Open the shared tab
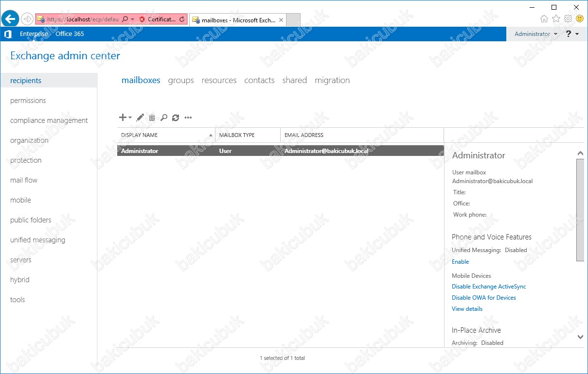 (x=294, y=80)
